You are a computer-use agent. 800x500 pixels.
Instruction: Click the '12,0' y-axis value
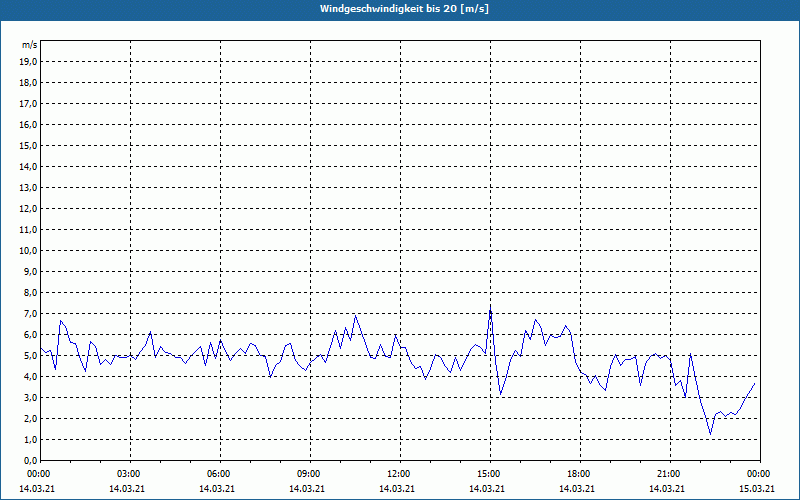[29, 209]
